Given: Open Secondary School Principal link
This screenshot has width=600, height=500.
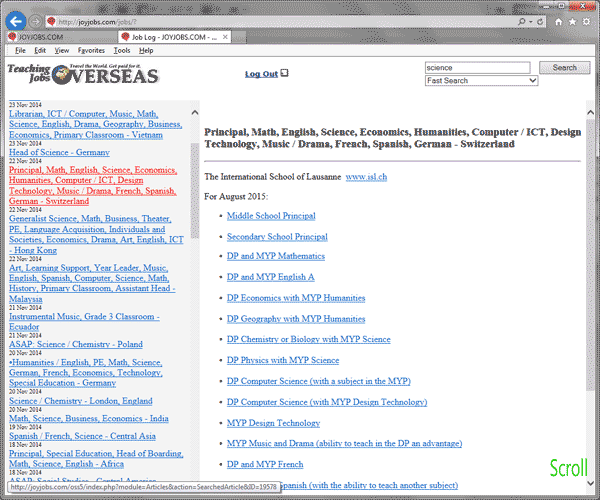Looking at the screenshot, I should coord(277,237).
